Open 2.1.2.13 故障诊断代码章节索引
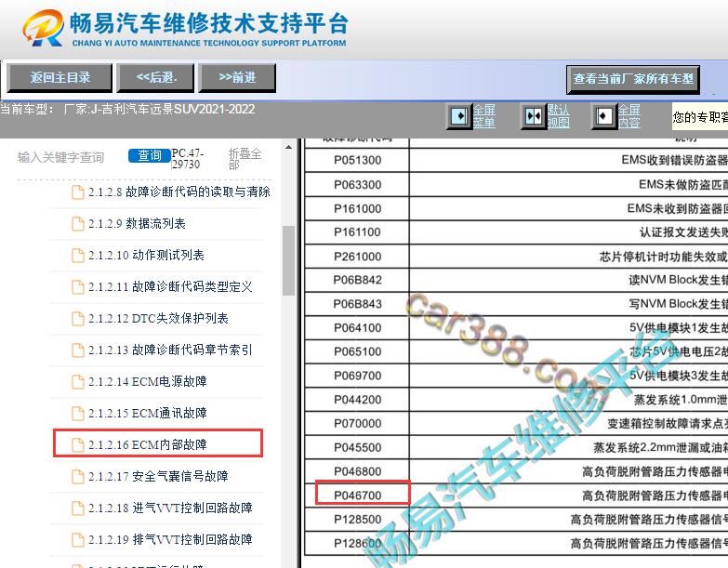 pos(170,350)
